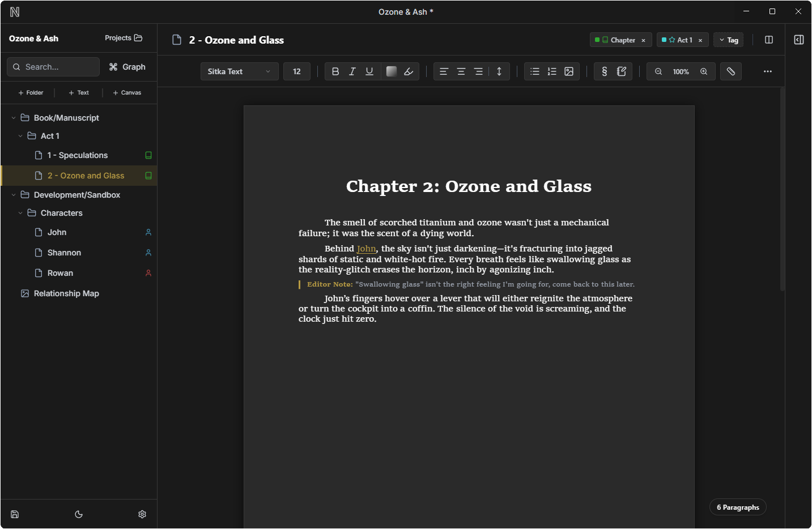Create a numbered list
The width and height of the screenshot is (812, 529).
tap(551, 71)
